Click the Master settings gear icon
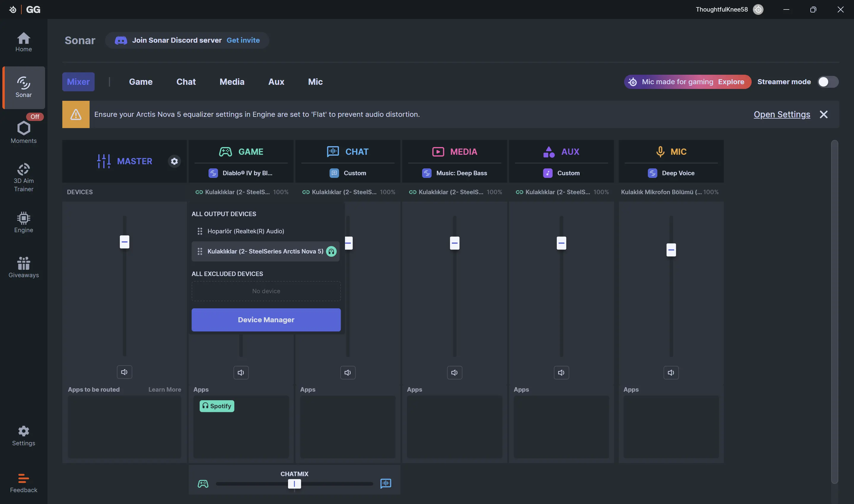This screenshot has height=504, width=854. 174,161
